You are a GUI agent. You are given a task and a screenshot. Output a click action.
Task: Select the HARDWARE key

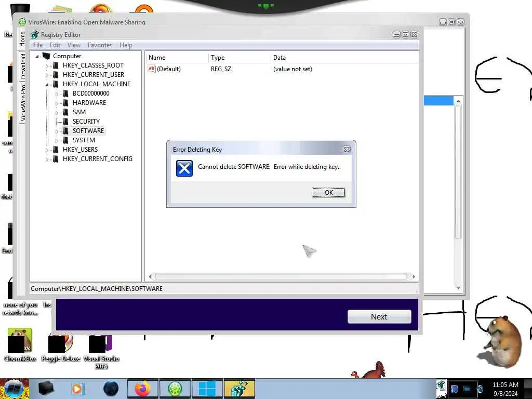tap(89, 102)
